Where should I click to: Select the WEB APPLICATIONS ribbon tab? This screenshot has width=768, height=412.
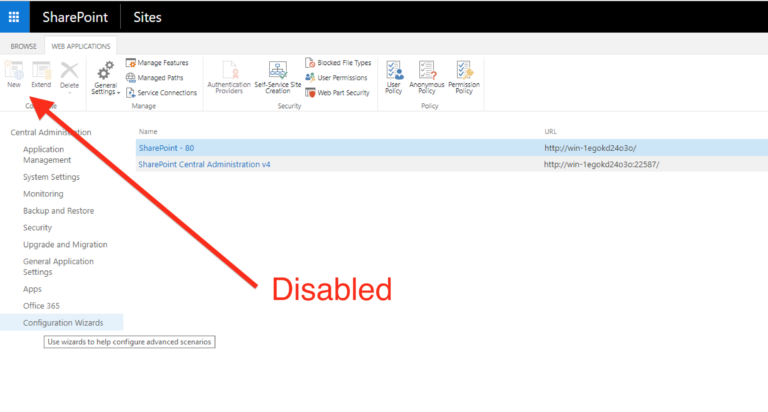tap(81, 46)
